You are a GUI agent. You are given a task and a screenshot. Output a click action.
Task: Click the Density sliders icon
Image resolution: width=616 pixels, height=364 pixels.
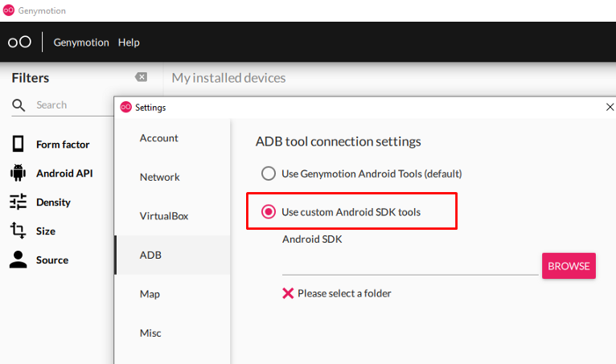click(18, 202)
